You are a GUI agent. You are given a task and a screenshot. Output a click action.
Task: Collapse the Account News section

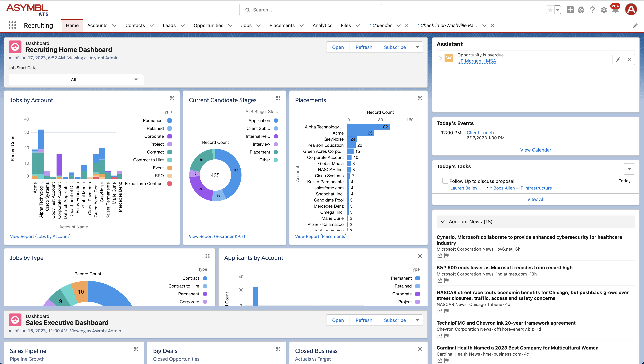click(x=443, y=222)
